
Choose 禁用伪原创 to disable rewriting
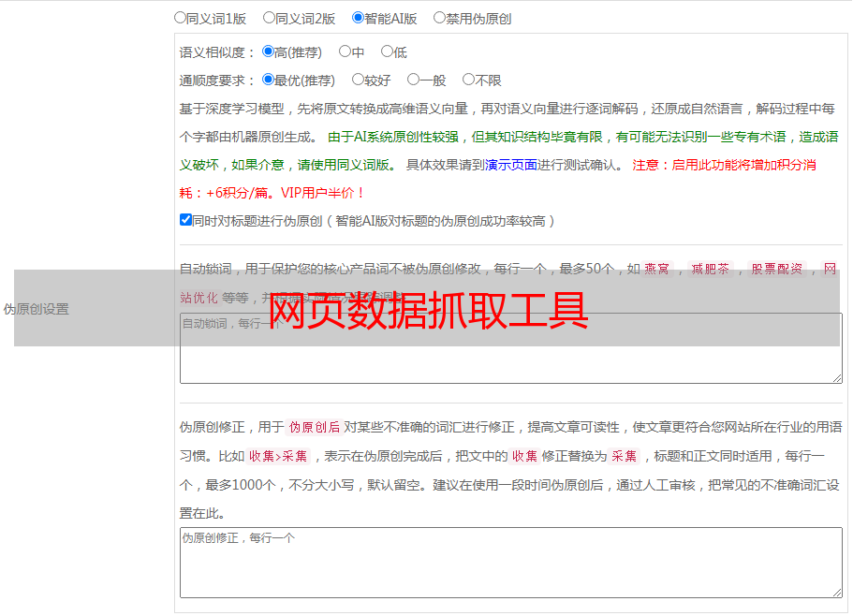tap(439, 18)
